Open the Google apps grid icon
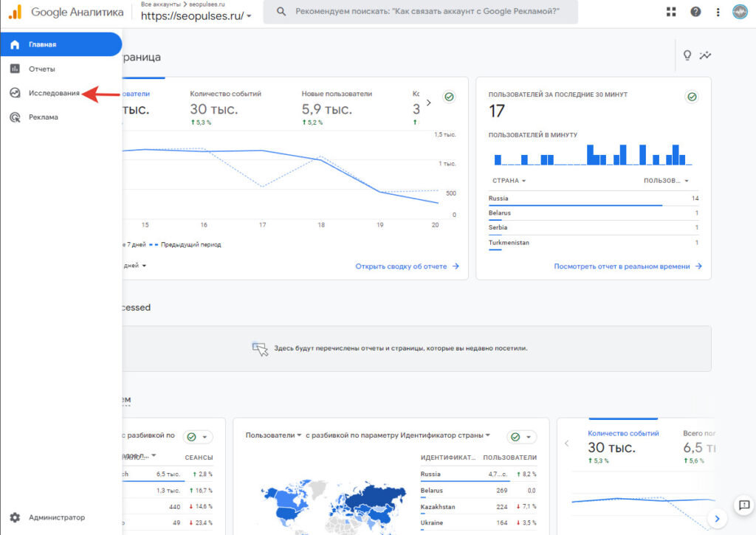Image resolution: width=756 pixels, height=535 pixels. pos(670,12)
